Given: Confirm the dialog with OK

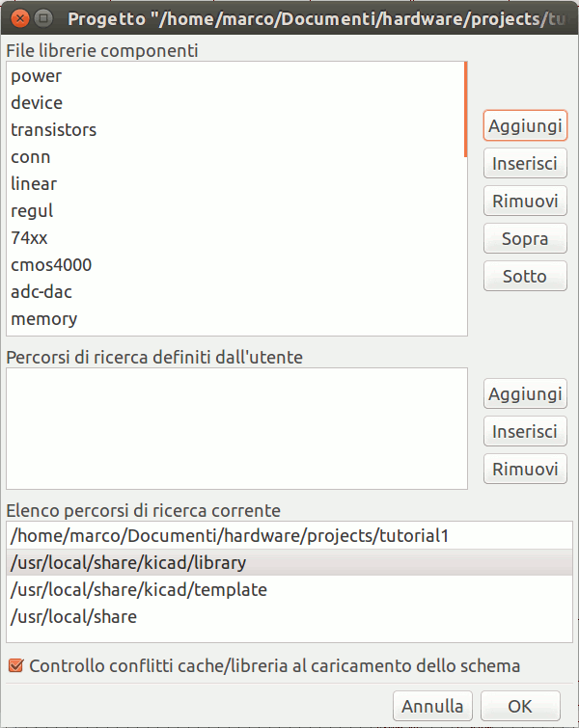Looking at the screenshot, I should (x=520, y=706).
